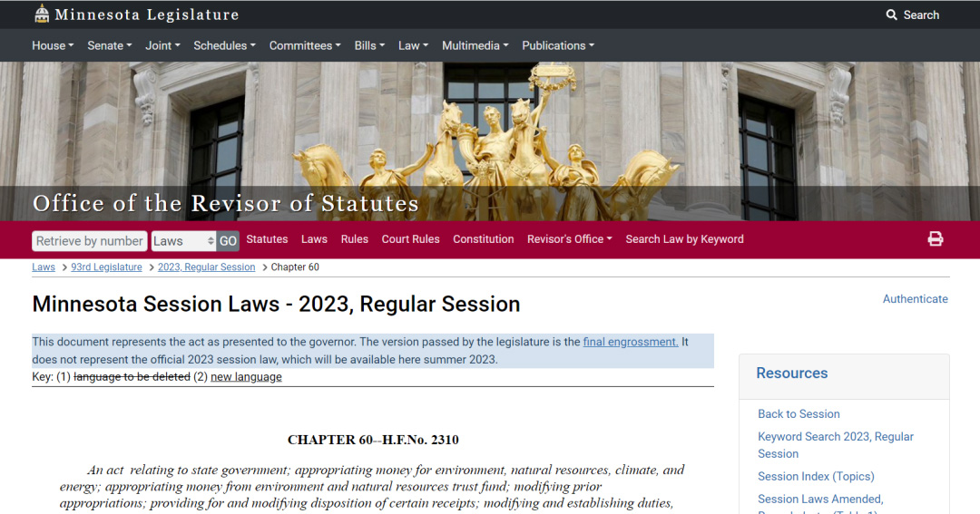Go to 93rd Legislature breadcrumb
The image size is (980, 514).
106,267
